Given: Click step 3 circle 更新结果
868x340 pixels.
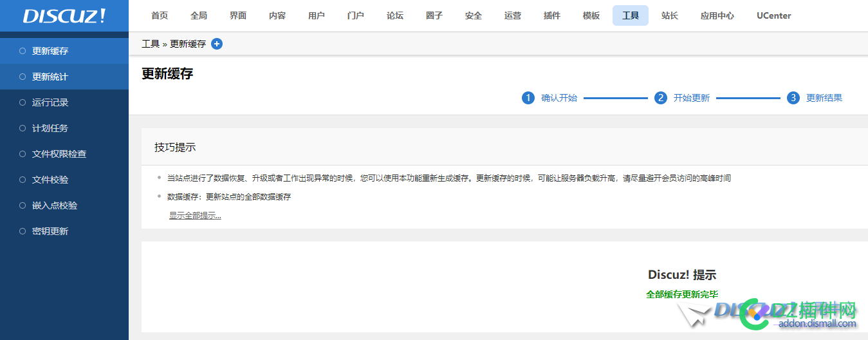Looking at the screenshot, I should 793,98.
